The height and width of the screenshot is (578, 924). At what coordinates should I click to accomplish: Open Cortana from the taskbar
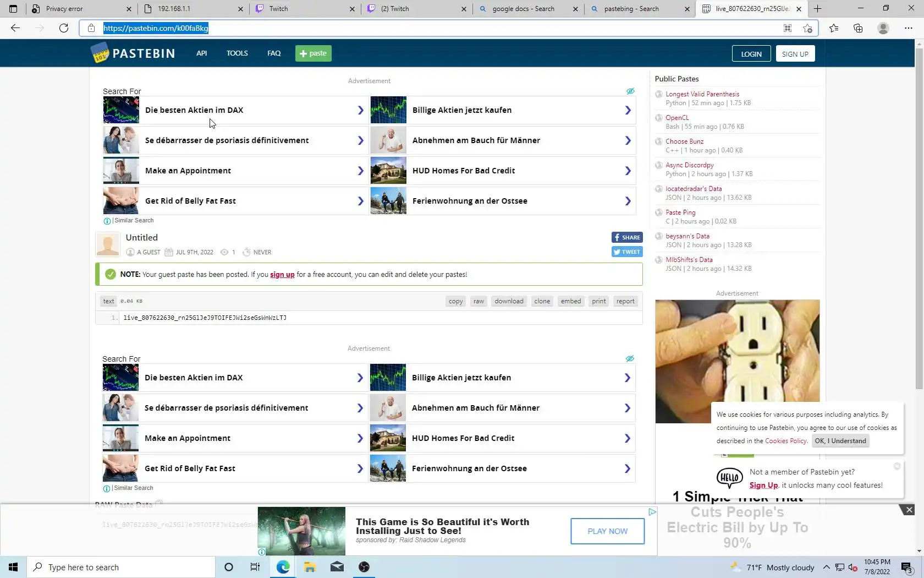229,567
